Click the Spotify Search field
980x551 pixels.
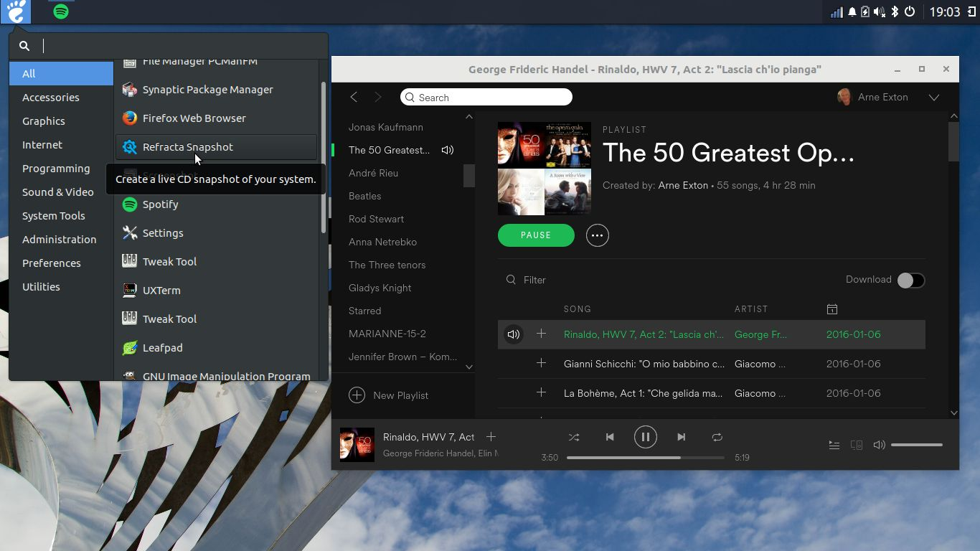(486, 98)
